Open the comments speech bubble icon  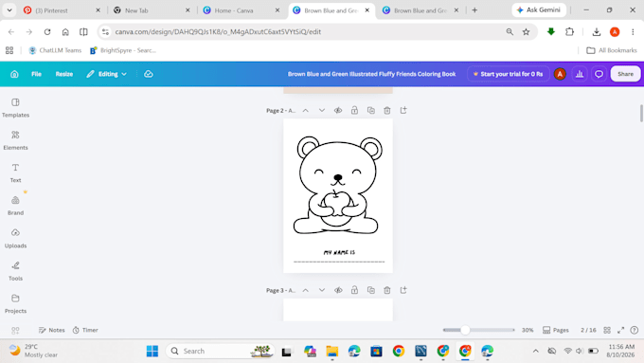click(599, 74)
